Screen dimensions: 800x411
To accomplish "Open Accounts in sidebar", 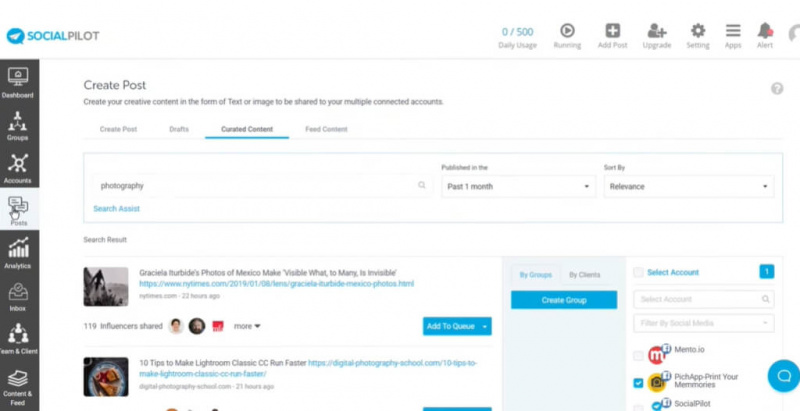I will (18, 168).
